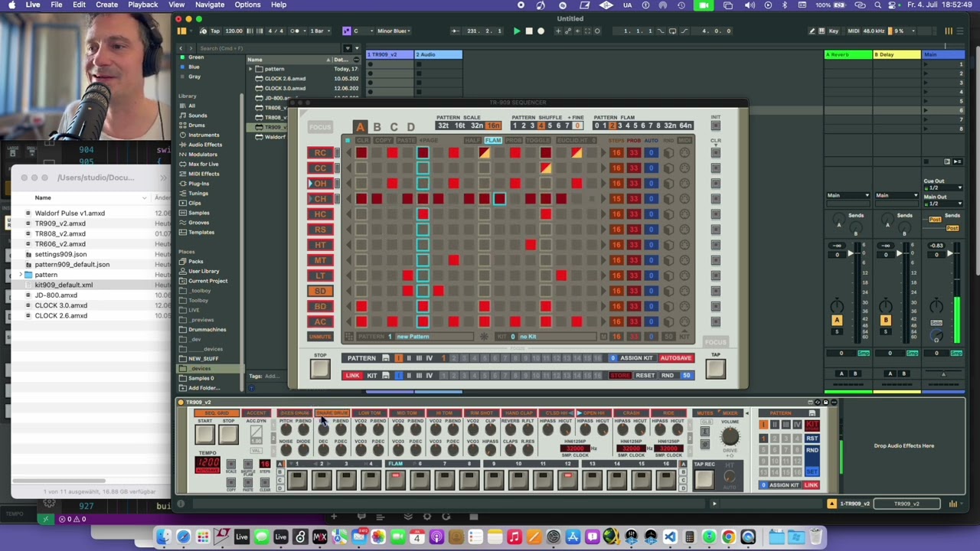Select Instruments in the browser library
This screenshot has height=551, width=980.
click(x=204, y=135)
